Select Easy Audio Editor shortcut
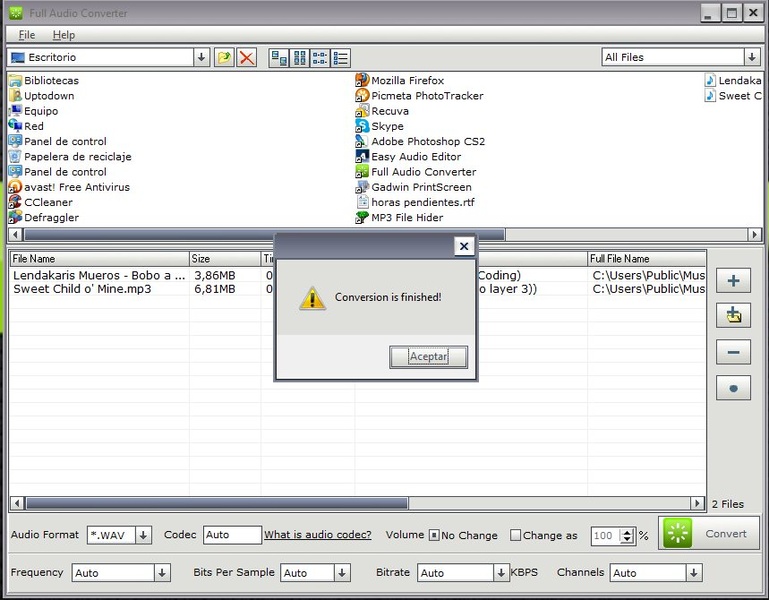The height and width of the screenshot is (600, 769). point(409,157)
